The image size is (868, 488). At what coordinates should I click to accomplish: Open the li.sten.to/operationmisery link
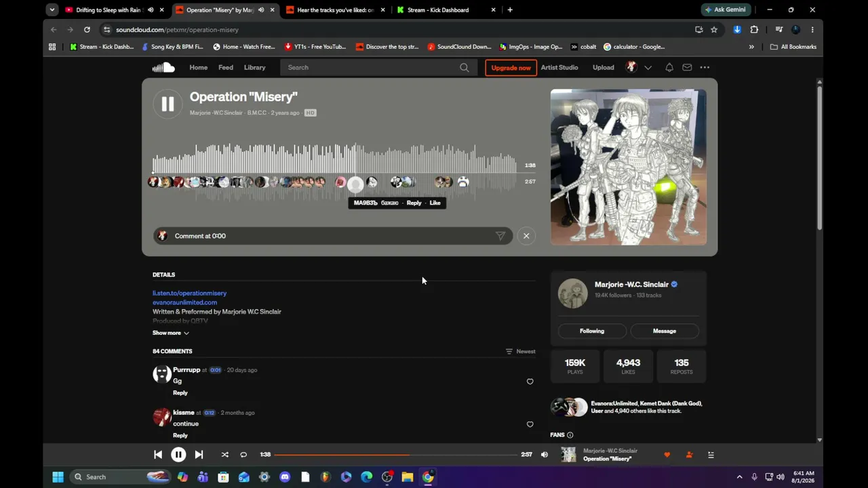(x=190, y=293)
